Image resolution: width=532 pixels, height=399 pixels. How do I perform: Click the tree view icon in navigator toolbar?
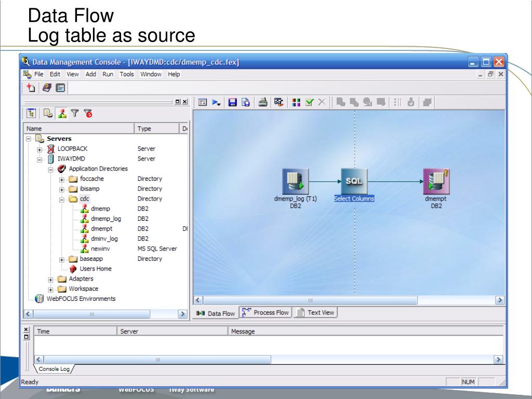[31, 113]
